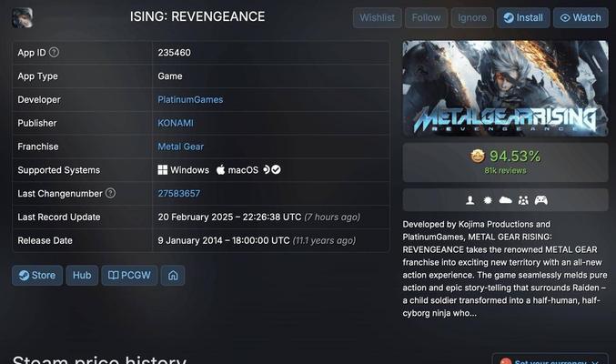Click the game avatar icon in header
The height and width of the screenshot is (364, 616).
pos(22,17)
